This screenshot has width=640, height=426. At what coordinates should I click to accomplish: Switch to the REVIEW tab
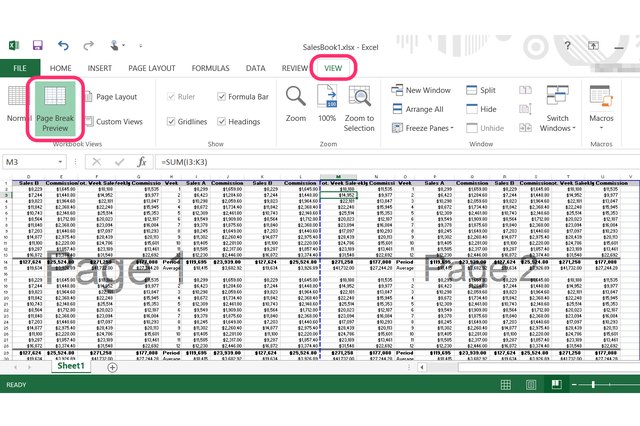coord(295,68)
